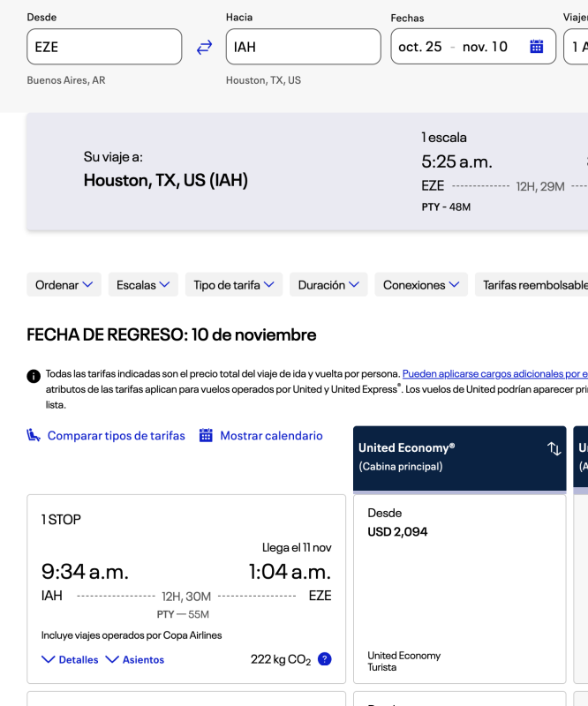Expand the Duración filter dropdown
Viewport: 588px width, 706px height.
pyautogui.click(x=328, y=285)
